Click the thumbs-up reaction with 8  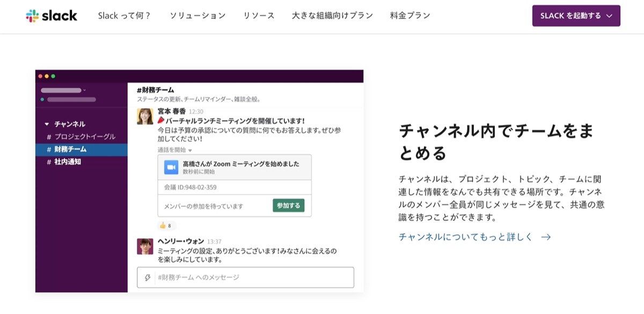166,226
